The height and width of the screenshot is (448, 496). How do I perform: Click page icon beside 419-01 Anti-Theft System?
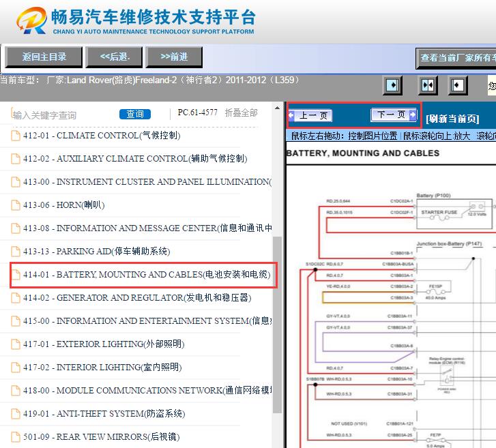point(16,413)
